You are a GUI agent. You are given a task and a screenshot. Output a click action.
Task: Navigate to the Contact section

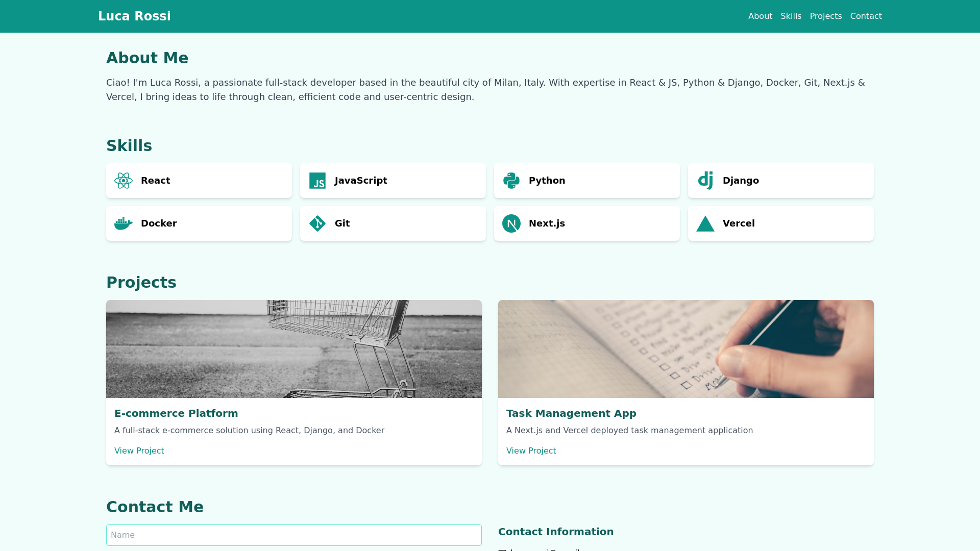tap(866, 16)
